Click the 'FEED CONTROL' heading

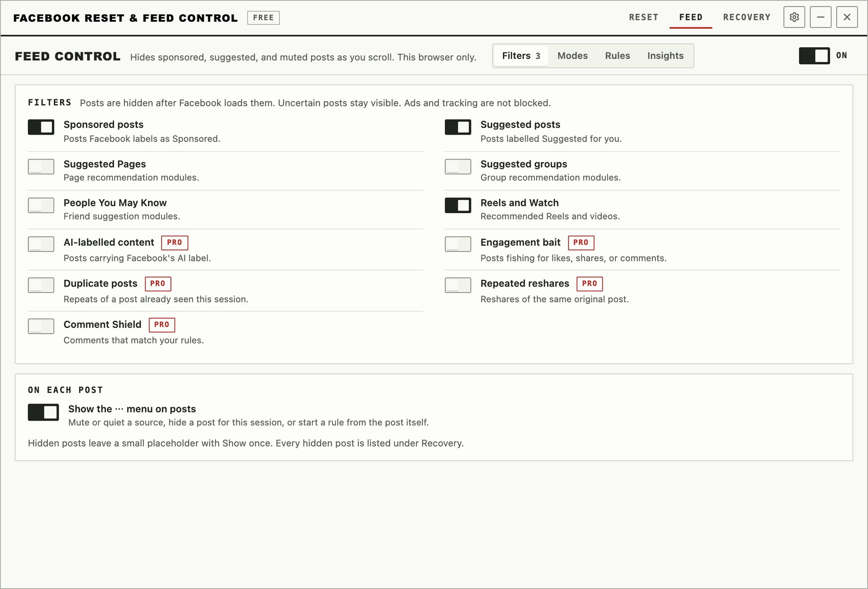pyautogui.click(x=68, y=56)
